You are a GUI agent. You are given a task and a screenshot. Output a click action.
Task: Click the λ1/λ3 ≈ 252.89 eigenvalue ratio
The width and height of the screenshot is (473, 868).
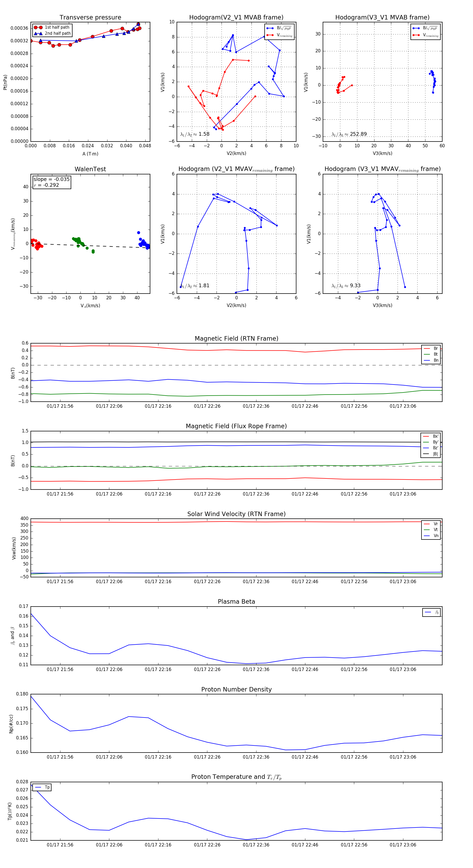[x=349, y=134]
